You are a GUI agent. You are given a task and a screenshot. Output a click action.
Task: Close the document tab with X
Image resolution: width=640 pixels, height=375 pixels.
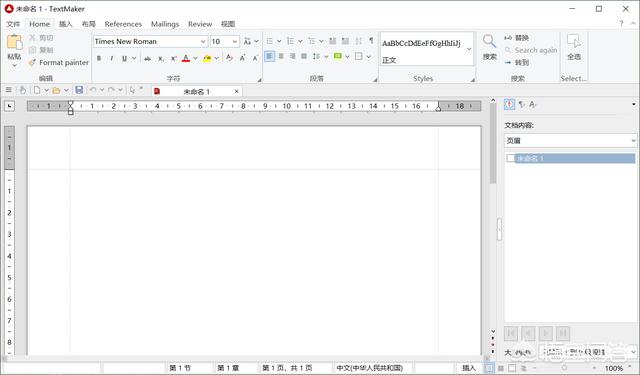236,91
